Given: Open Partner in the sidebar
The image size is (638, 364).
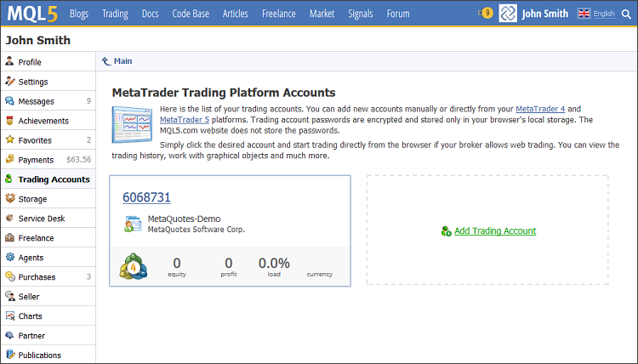Looking at the screenshot, I should [48, 335].
